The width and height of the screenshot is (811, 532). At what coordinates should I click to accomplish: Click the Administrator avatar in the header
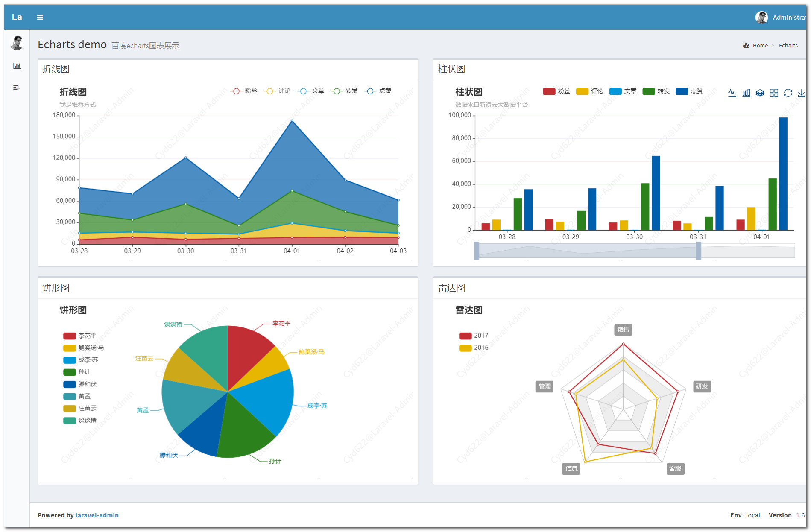(x=761, y=17)
